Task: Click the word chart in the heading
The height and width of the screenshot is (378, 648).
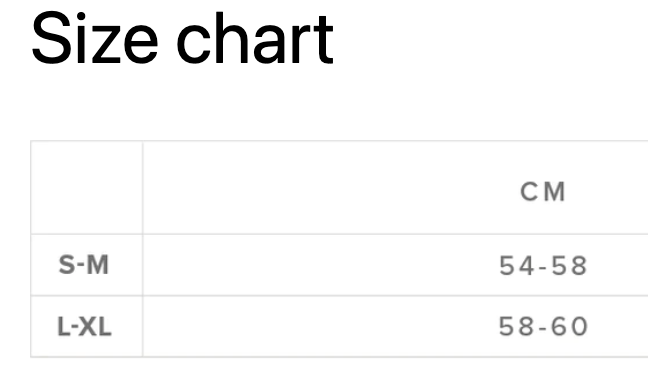Action: coord(255,38)
